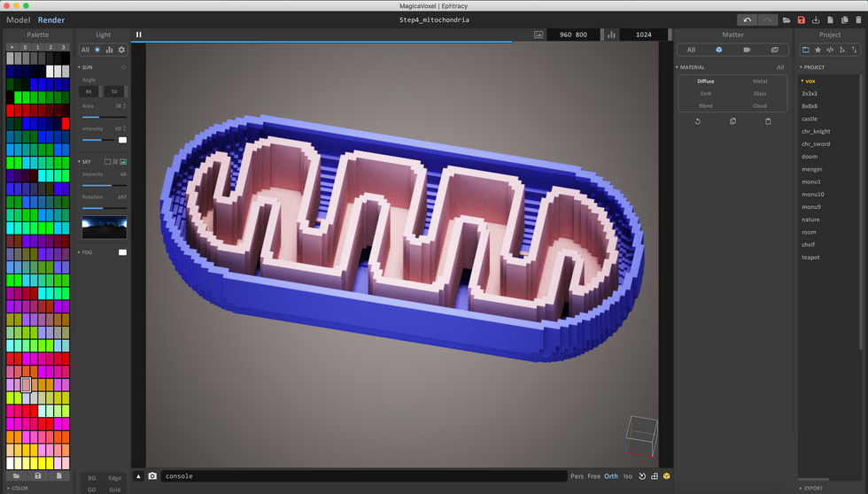This screenshot has height=494, width=868.
Task: Reset the material with rotate icon
Action: tap(698, 121)
